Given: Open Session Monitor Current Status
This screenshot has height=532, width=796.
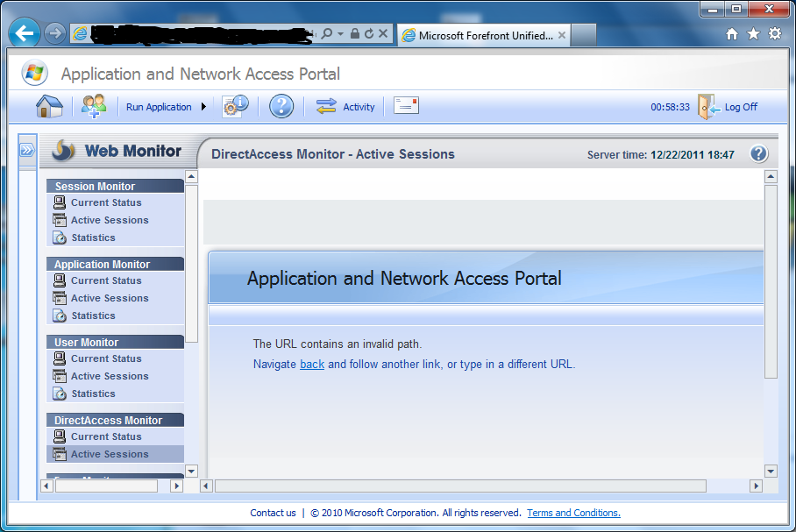Looking at the screenshot, I should (x=106, y=202).
